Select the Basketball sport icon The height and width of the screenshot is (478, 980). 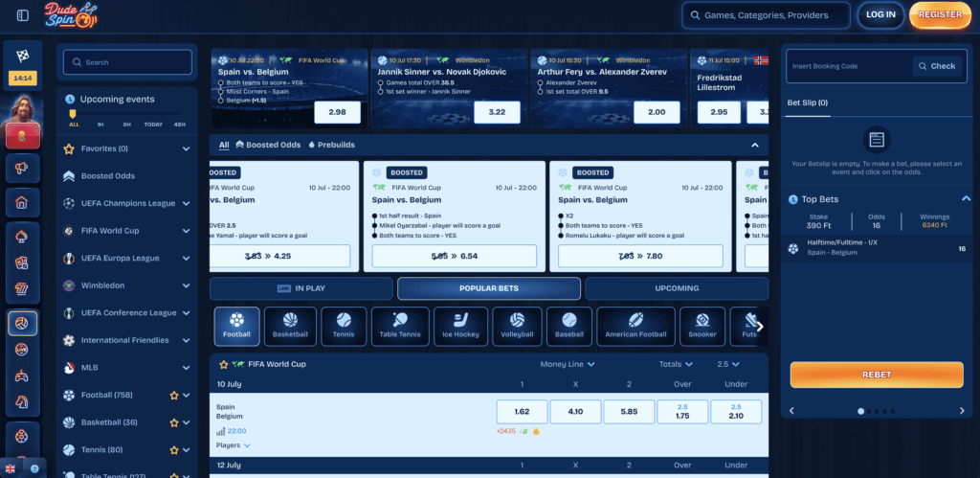pyautogui.click(x=290, y=326)
